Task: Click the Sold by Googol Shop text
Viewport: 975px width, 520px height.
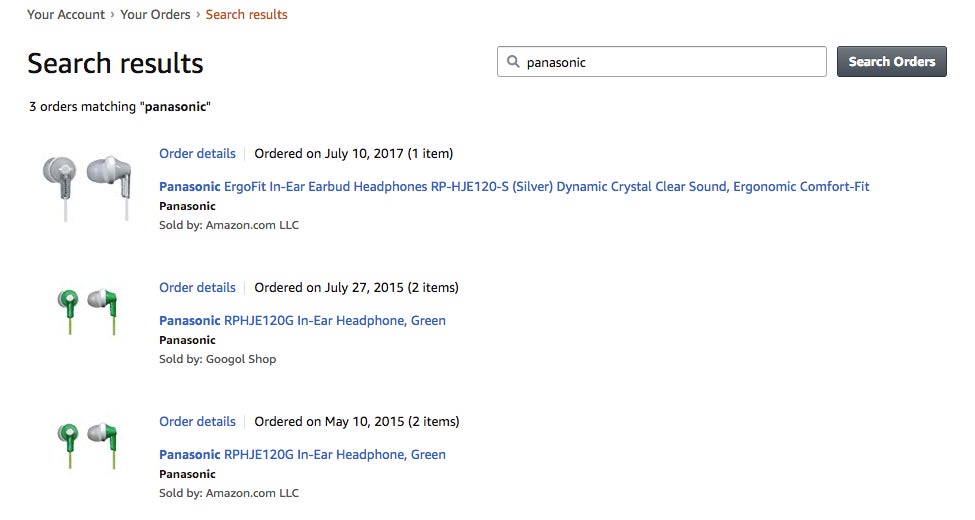Action: tap(217, 359)
